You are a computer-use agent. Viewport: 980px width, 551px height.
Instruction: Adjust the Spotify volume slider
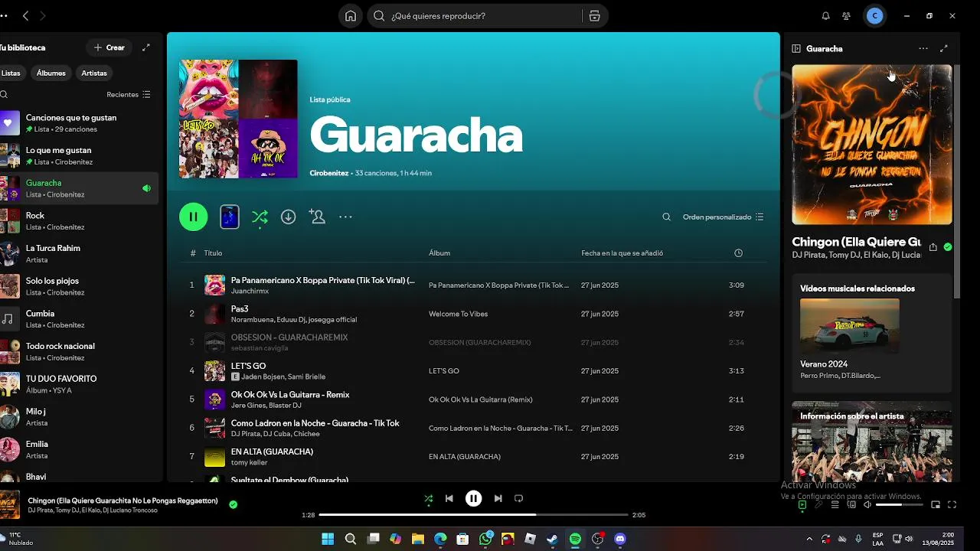click(900, 504)
